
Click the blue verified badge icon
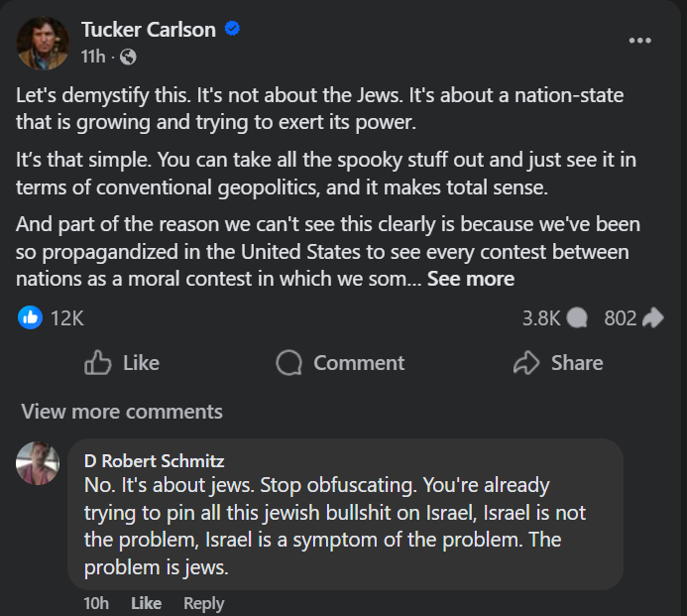pyautogui.click(x=232, y=30)
